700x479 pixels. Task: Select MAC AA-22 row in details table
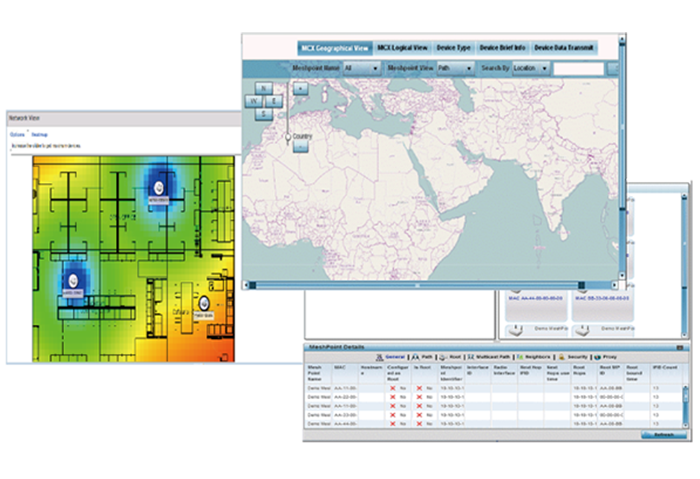493,397
